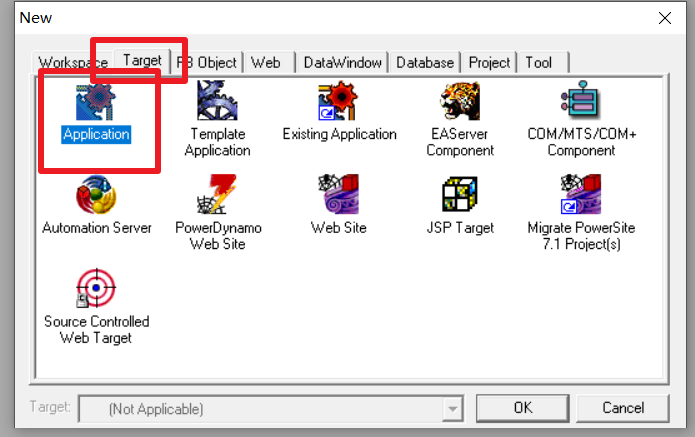Select the JSP Target icon

(x=460, y=194)
